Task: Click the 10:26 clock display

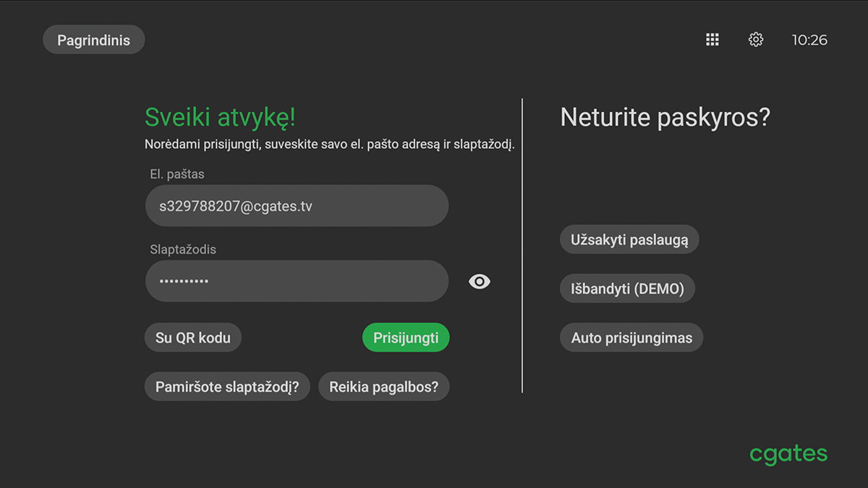Action: (810, 40)
